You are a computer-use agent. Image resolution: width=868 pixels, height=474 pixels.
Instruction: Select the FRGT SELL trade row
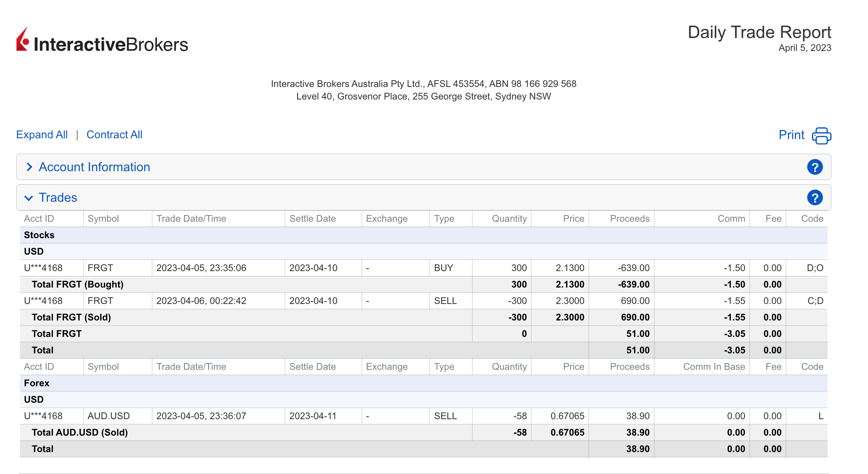423,301
